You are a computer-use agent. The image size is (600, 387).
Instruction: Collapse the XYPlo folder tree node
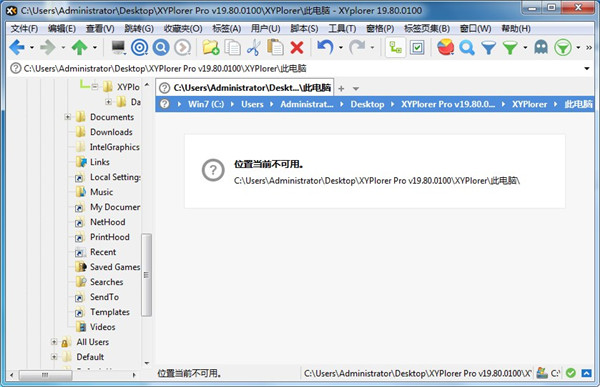[95, 87]
